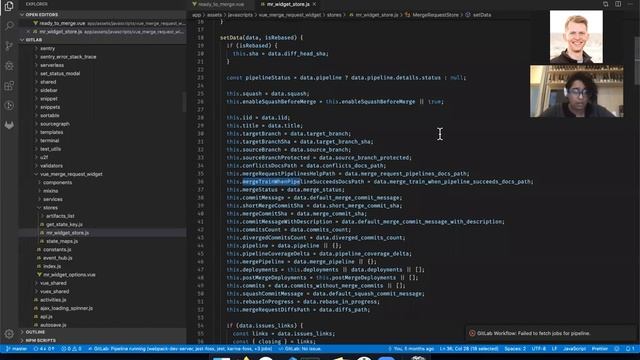Open the Manage gear icon in activity bar
Screen dimensions: 640x360
(x=9, y=333)
